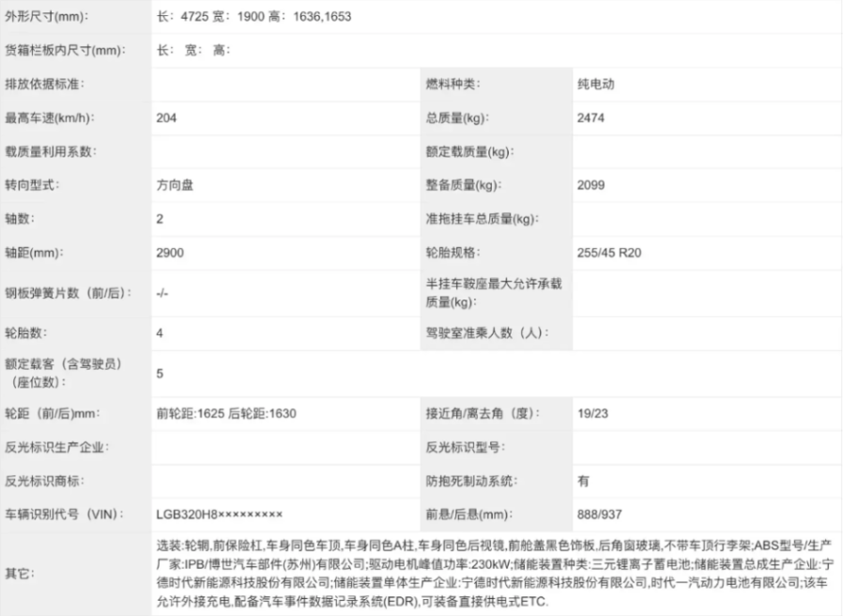
Task: Select the 纯电动 fuel type value
Action: [596, 85]
